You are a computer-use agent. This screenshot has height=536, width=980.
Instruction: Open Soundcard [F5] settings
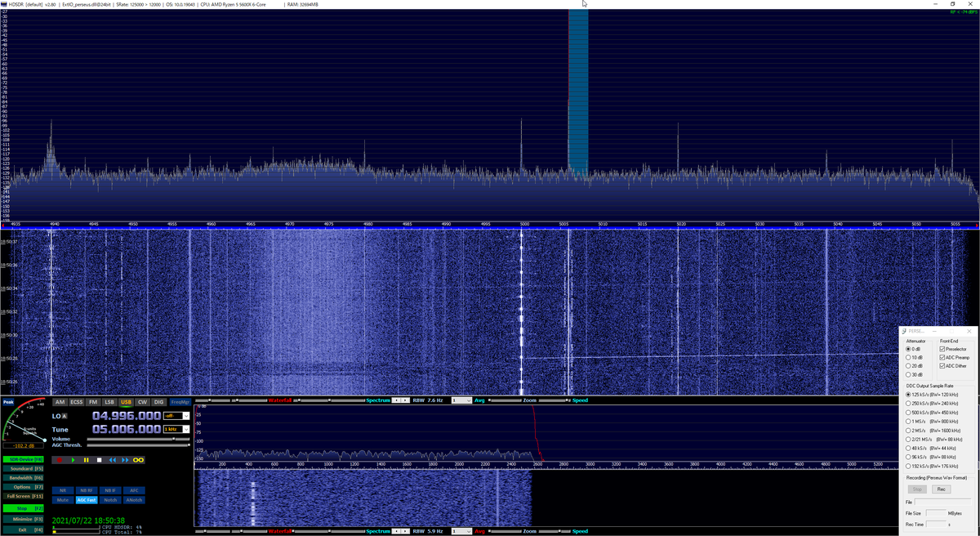click(23, 468)
